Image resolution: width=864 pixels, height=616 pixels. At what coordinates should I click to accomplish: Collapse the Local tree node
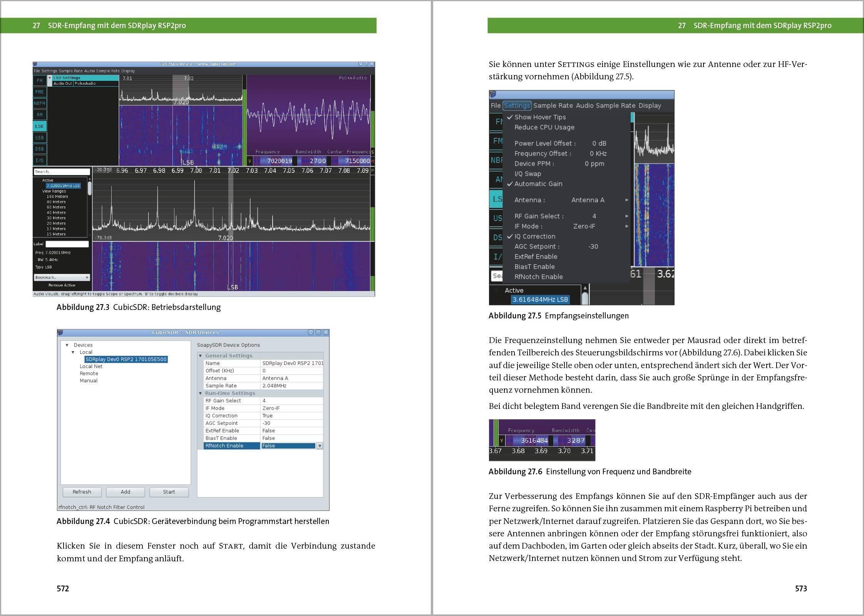[x=73, y=352]
